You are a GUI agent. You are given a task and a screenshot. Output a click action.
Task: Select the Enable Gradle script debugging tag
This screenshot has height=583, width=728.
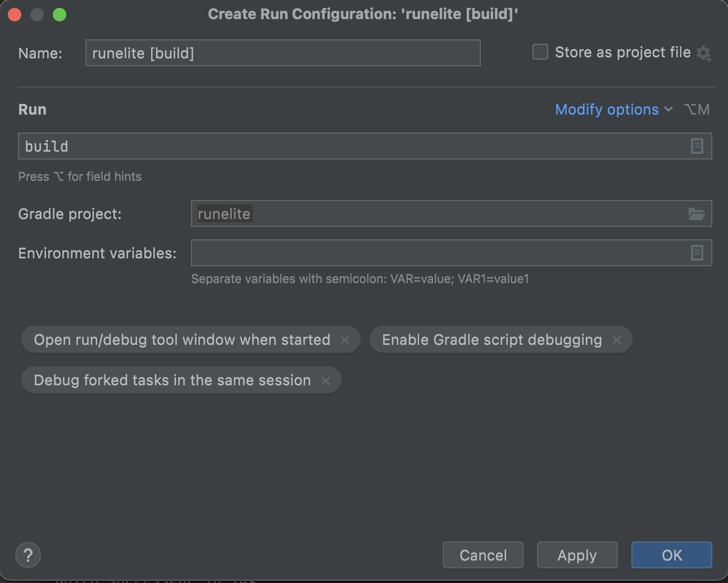click(492, 340)
